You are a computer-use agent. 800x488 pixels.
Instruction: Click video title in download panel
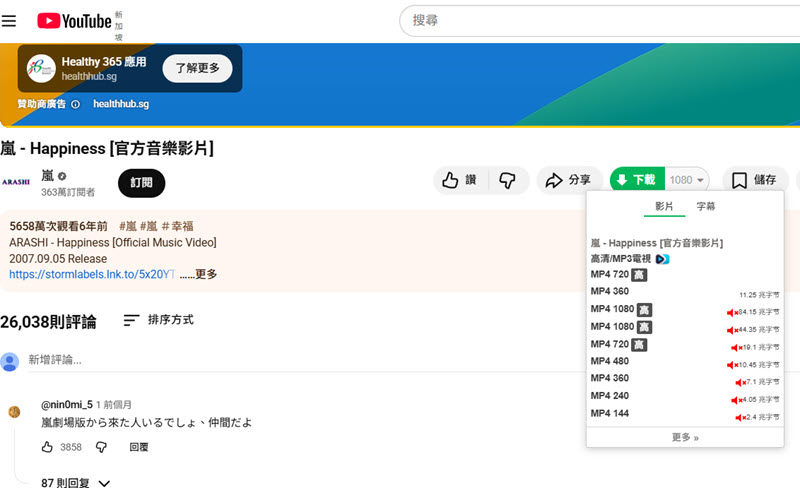pyautogui.click(x=657, y=243)
